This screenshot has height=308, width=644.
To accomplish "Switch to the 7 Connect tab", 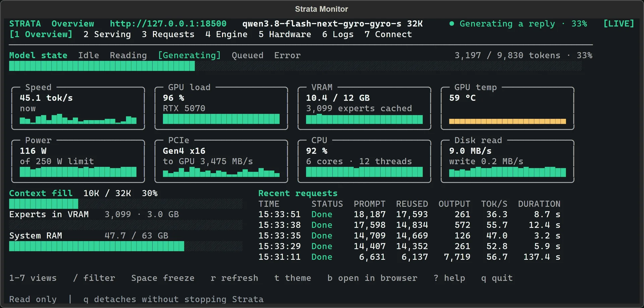I will coord(388,34).
